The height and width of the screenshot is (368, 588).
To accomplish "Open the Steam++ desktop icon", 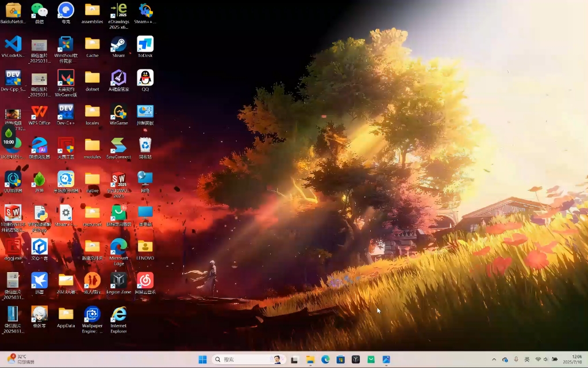I will (145, 10).
